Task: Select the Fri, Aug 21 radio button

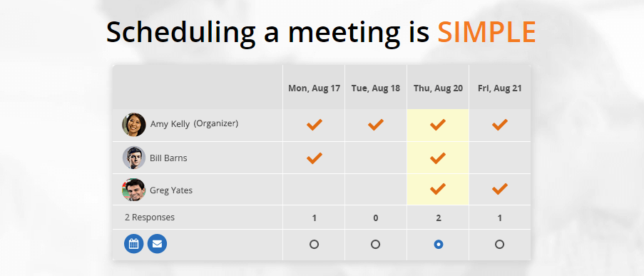Action: click(499, 245)
